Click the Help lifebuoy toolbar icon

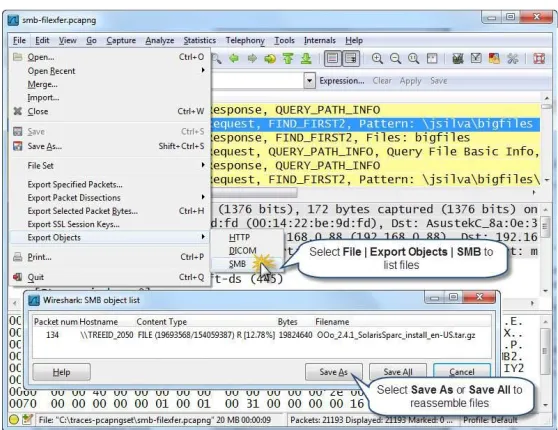[x=539, y=58]
